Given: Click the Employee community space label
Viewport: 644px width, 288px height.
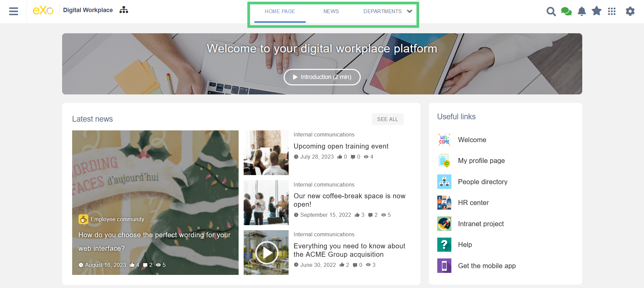Looking at the screenshot, I should click(x=117, y=219).
